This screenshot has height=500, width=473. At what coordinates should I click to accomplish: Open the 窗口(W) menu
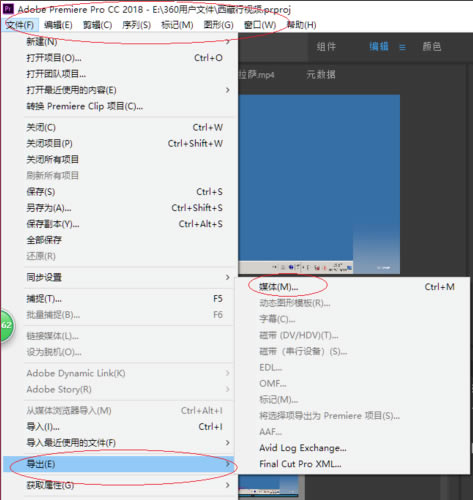pos(260,25)
